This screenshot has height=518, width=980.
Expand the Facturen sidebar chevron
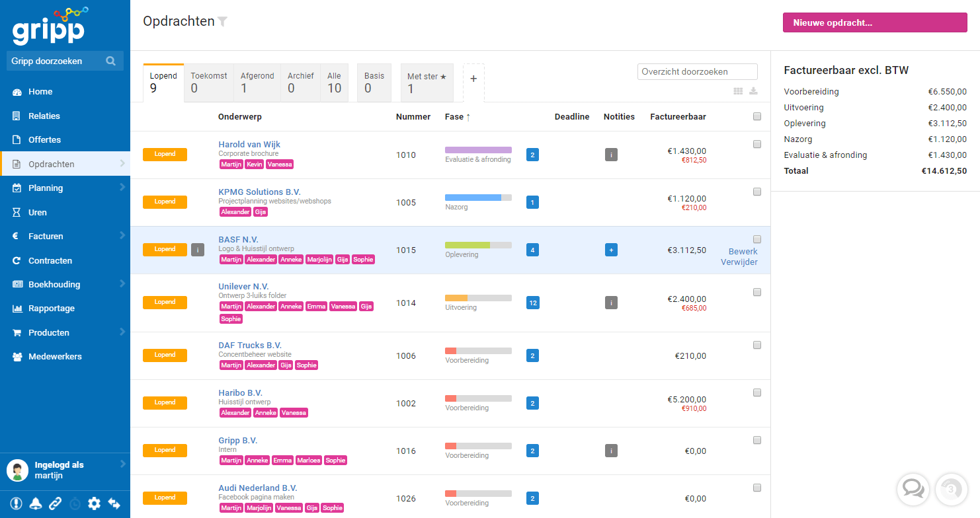(x=122, y=235)
